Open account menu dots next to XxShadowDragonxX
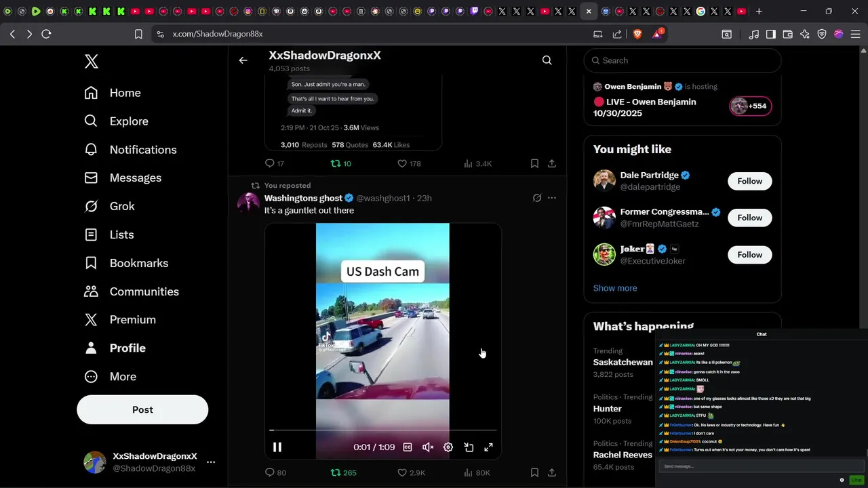This screenshot has height=488, width=868. click(211, 462)
